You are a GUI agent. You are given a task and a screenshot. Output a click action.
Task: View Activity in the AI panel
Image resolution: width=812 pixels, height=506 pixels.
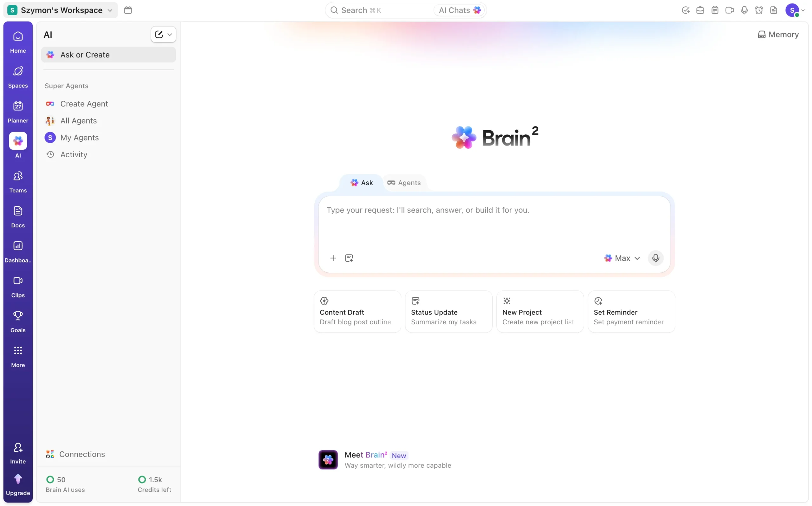point(108,154)
